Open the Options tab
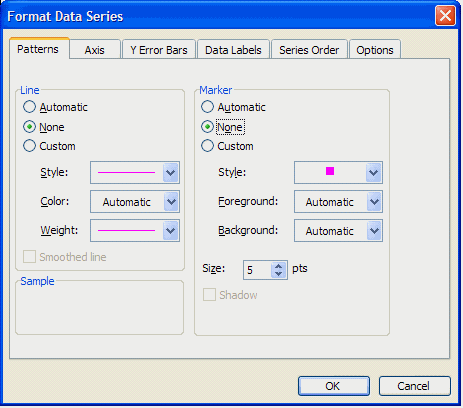Screen dimensions: 463x408 tap(375, 50)
